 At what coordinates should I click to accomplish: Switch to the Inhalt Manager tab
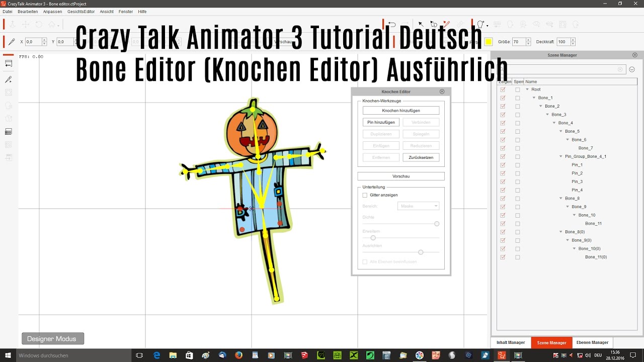(x=511, y=342)
